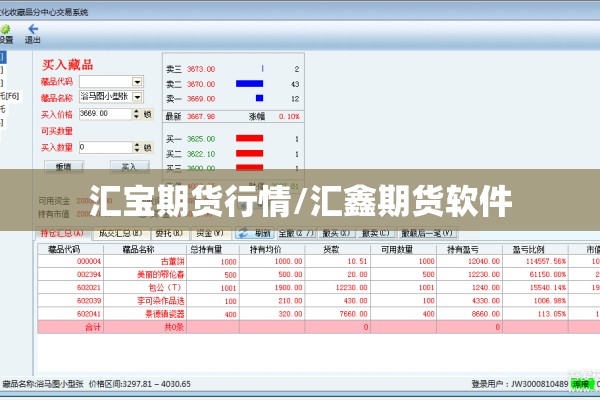Screen dimensions: 600x400
Task: Open the 藏品代码 dropdown arrow
Action: click(137, 82)
